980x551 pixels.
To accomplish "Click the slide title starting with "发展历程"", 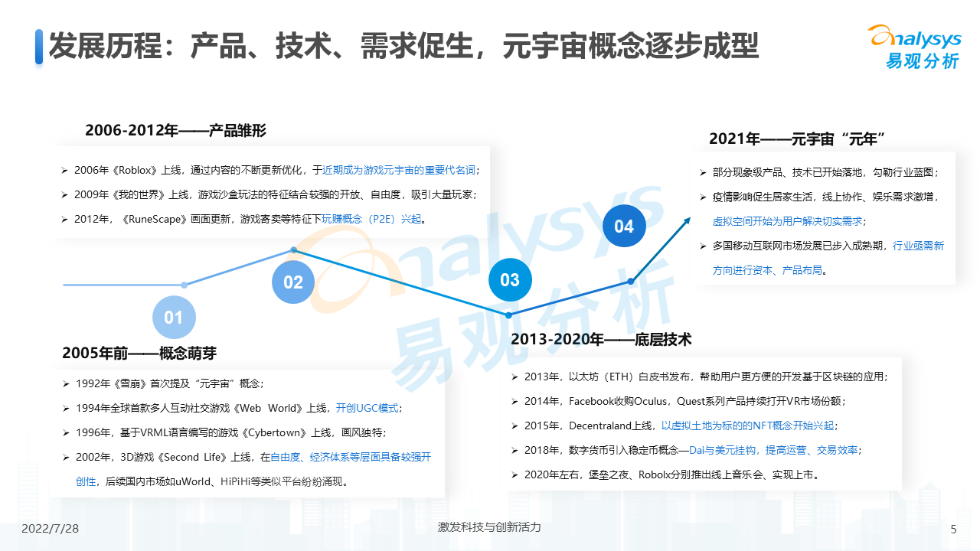I will [x=403, y=47].
